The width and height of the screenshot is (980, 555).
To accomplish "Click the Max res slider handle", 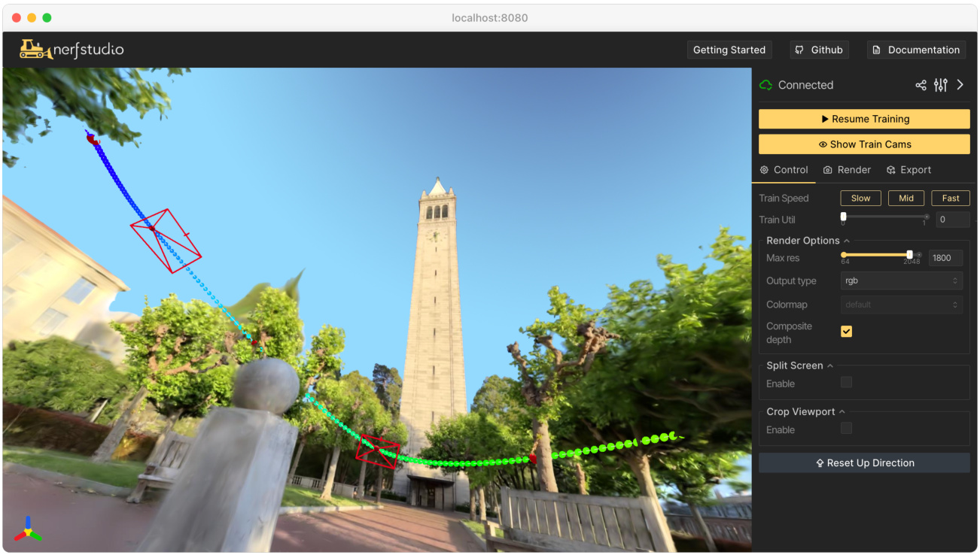I will point(910,255).
